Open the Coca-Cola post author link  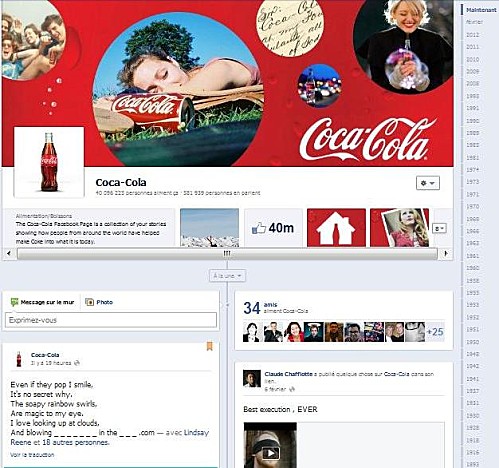pos(45,355)
